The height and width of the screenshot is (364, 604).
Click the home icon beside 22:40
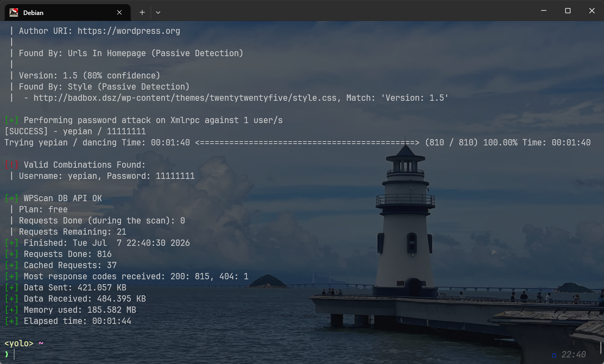(554, 355)
